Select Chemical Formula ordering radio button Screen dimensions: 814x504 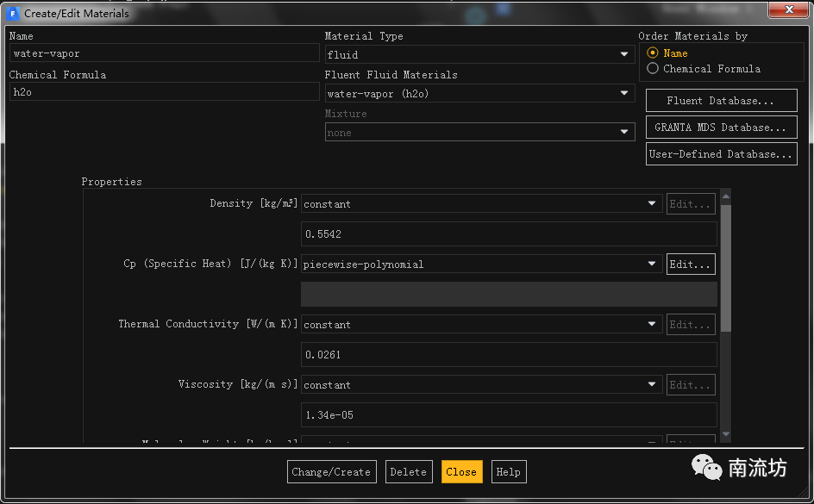[653, 68]
